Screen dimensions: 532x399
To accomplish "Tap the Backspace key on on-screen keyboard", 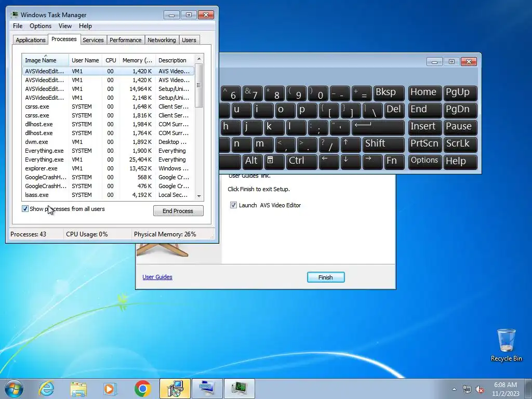I will click(389, 93).
